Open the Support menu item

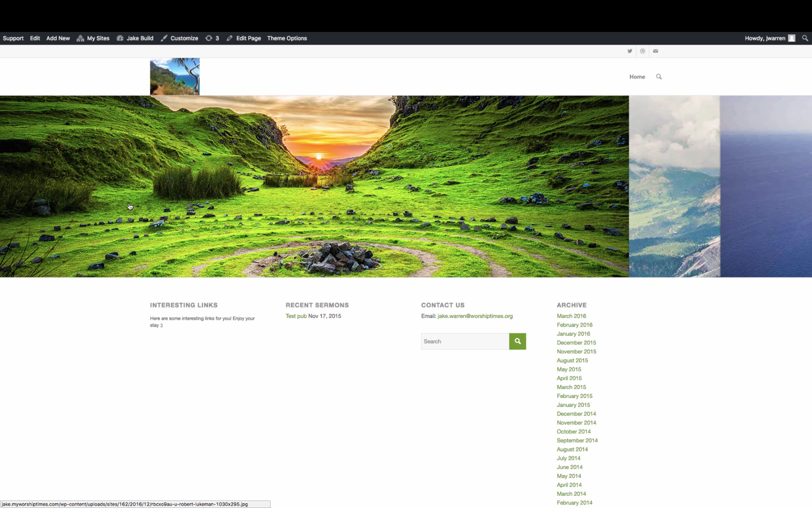click(x=13, y=38)
